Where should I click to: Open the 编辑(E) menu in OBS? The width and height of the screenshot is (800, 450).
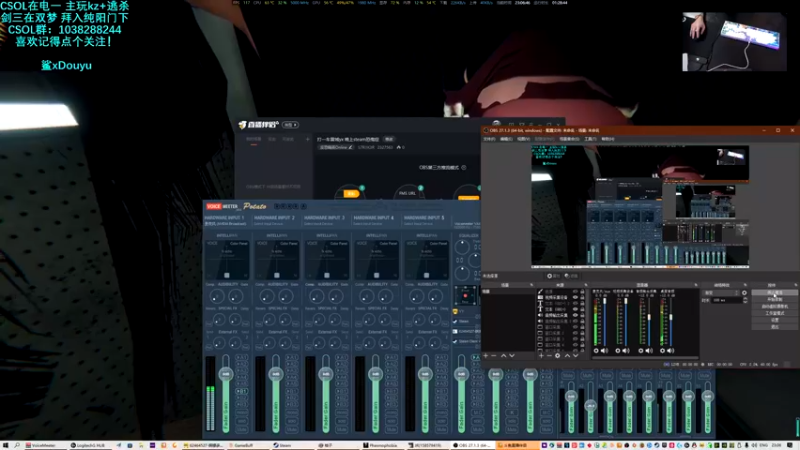tap(506, 139)
